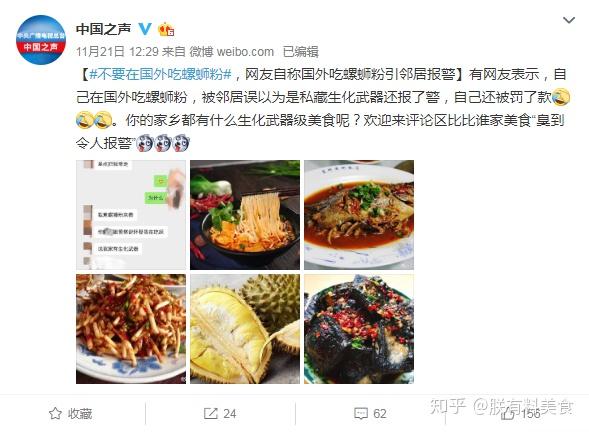This screenshot has width=589, height=432.
Task: Open comments via the 62 icon
Action: 361,414
